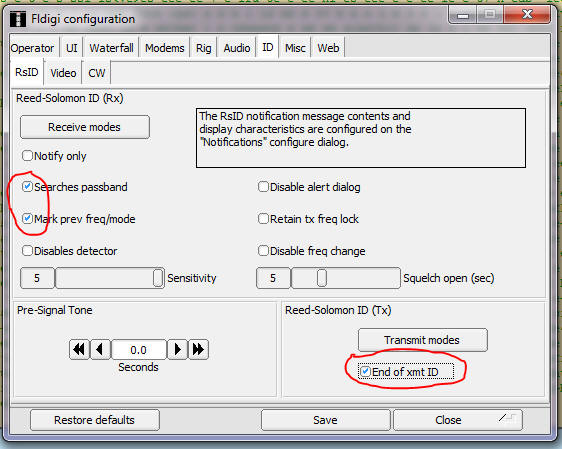
Task: Fast-decrease the Pre-Signal Tone seconds (double left arrow)
Action: coord(79,349)
